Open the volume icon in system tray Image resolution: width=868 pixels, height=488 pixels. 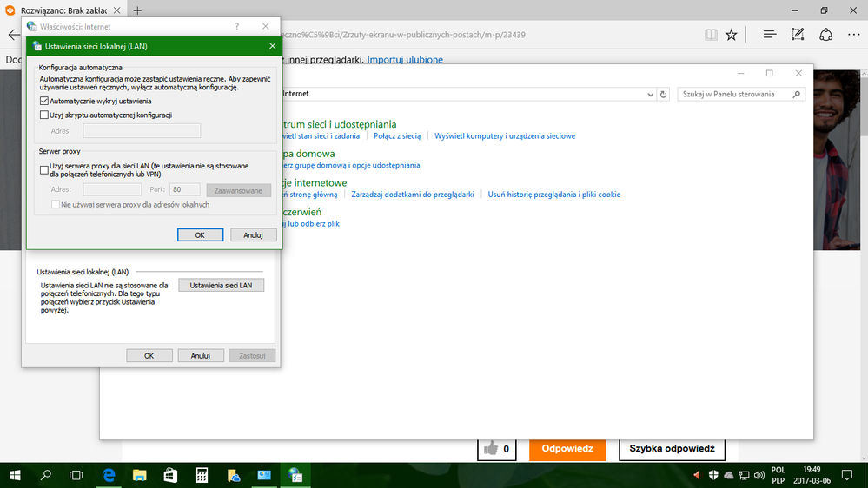[759, 475]
